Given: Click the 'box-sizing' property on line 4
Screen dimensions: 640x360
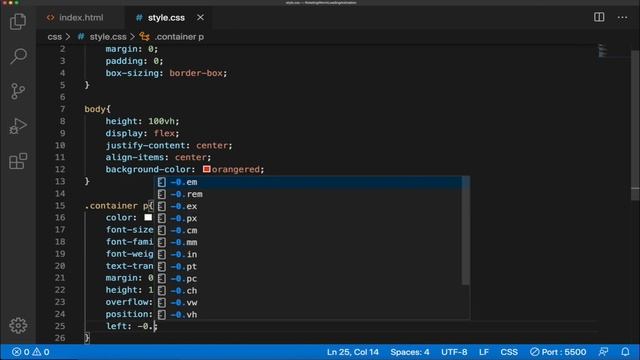Looking at the screenshot, I should tap(132, 73).
